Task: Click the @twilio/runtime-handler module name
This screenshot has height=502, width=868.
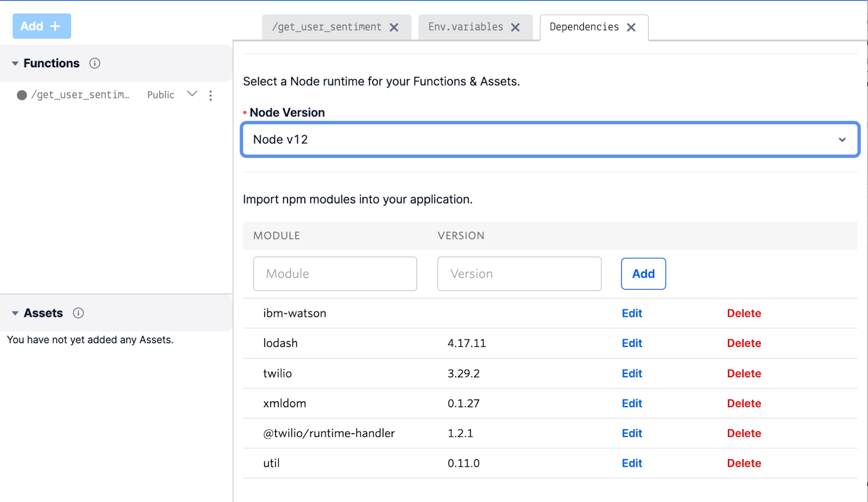Action: click(329, 433)
